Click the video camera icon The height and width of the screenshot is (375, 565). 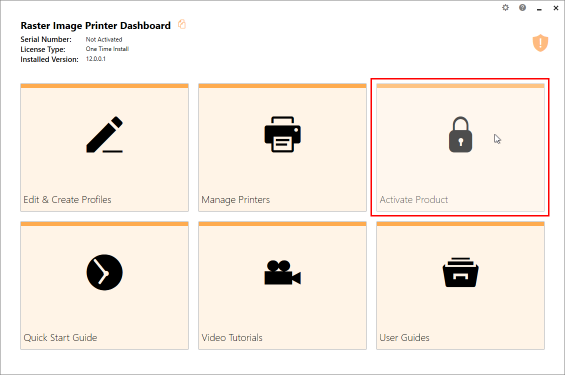tap(282, 272)
